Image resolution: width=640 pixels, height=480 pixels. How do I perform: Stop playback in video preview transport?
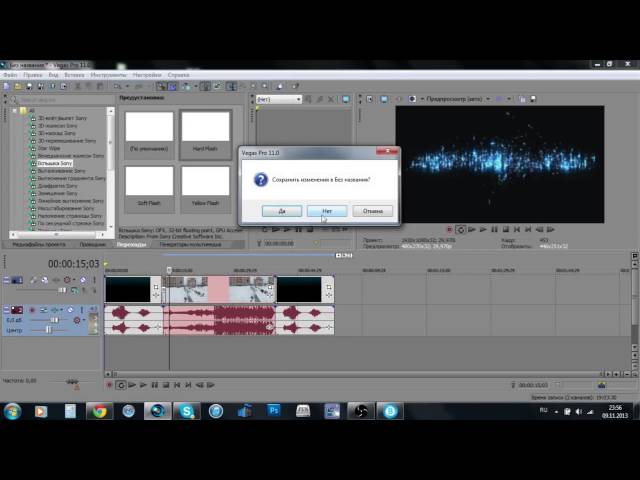[x=506, y=229]
